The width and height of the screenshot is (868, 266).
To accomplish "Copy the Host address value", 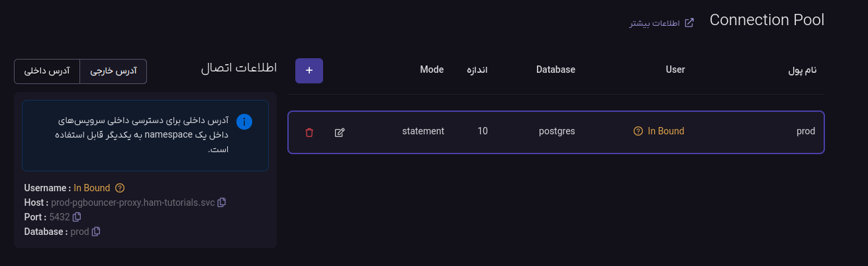I will click(222, 202).
